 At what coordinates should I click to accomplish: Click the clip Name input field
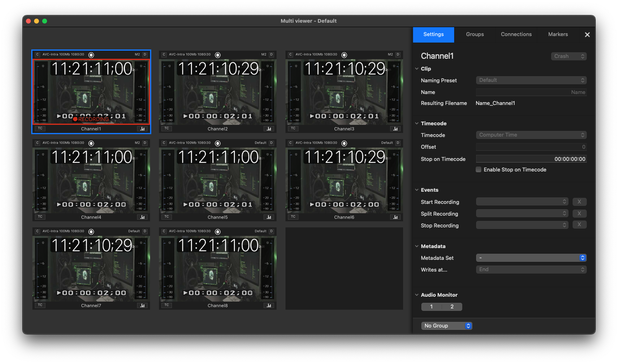click(x=531, y=92)
